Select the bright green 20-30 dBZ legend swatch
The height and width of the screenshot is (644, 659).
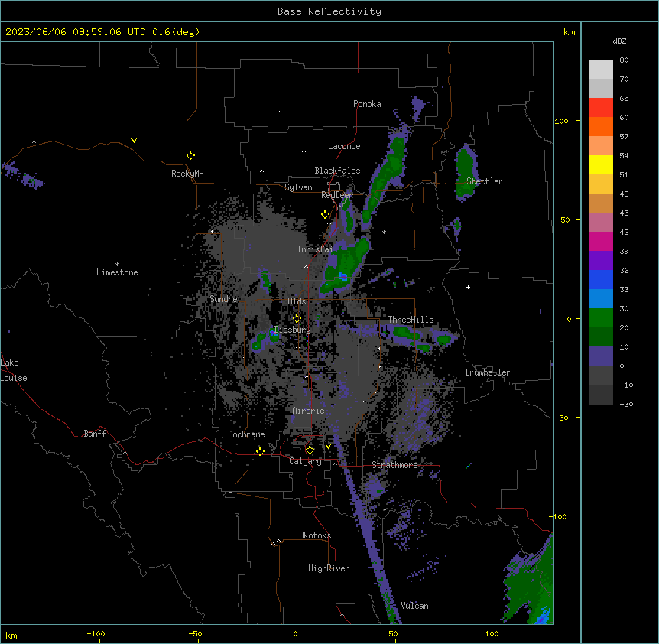601,318
